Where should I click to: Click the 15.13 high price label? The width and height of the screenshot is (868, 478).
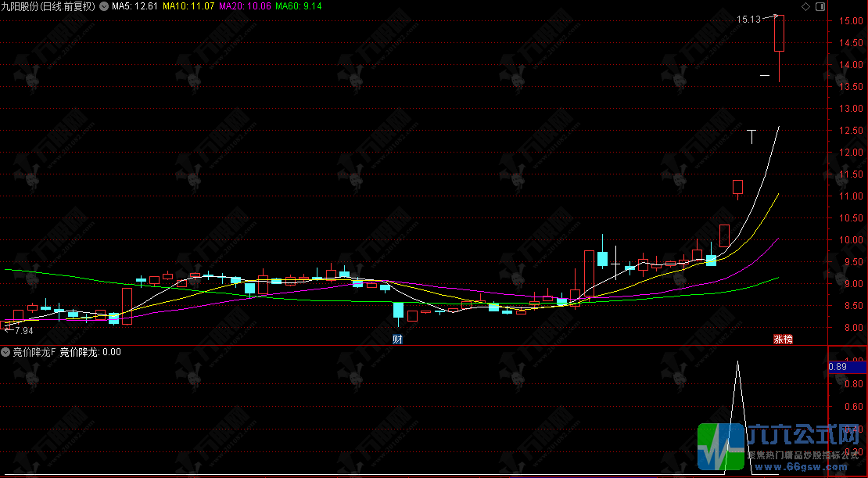click(x=748, y=20)
